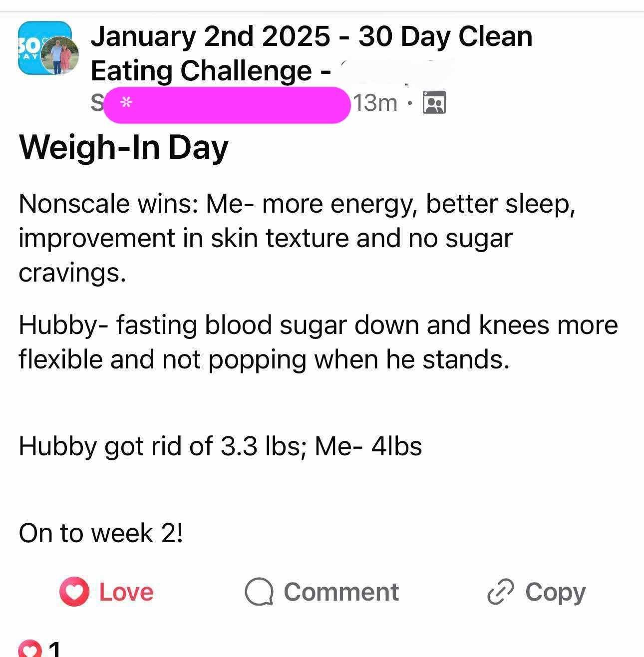This screenshot has height=657, width=644.
Task: Click the heart icon beside Love
Action: pos(74,592)
